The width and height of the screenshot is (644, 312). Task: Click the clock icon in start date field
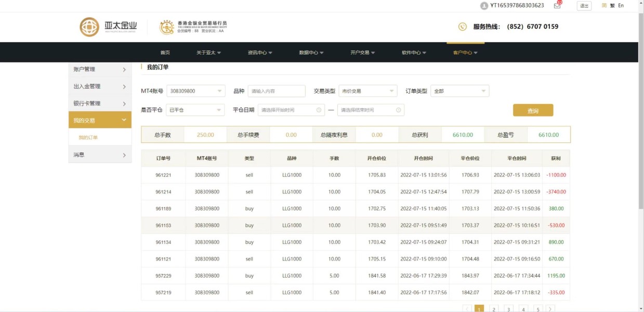tap(319, 110)
